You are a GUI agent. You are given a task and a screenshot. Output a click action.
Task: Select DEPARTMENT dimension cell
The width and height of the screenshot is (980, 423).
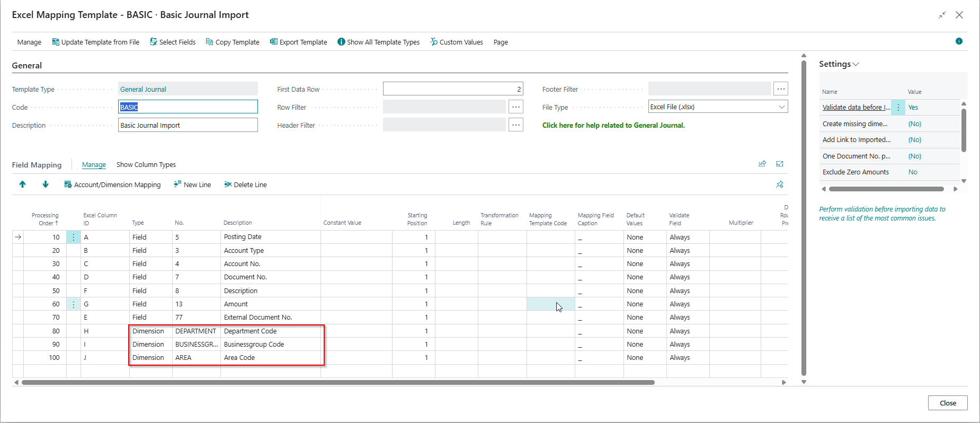pyautogui.click(x=197, y=331)
